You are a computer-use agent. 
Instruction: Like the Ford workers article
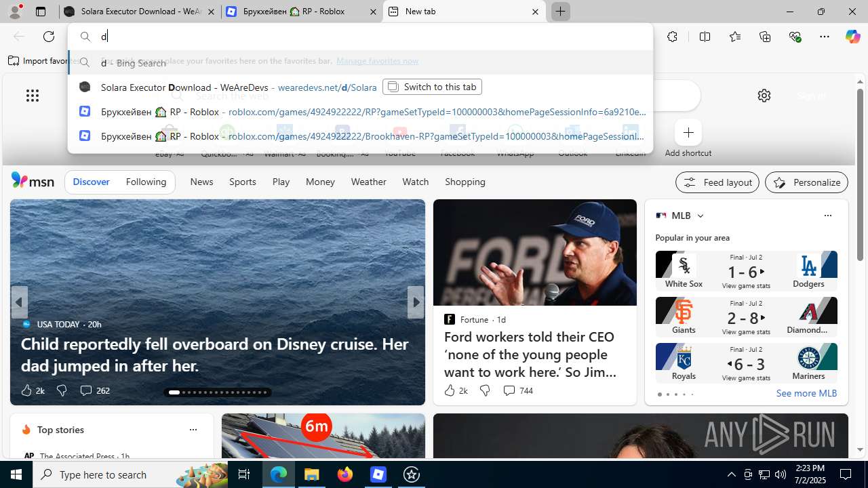(450, 390)
